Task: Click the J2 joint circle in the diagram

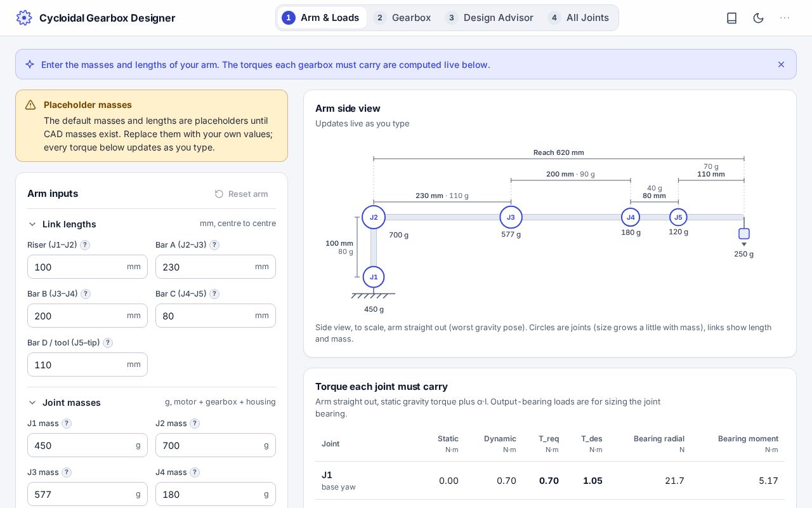Action: (374, 217)
